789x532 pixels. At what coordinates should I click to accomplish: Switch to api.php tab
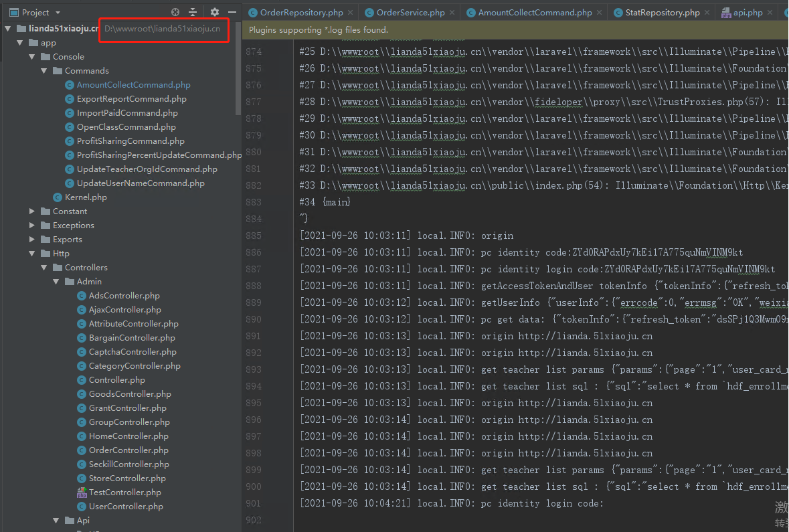[x=748, y=13]
